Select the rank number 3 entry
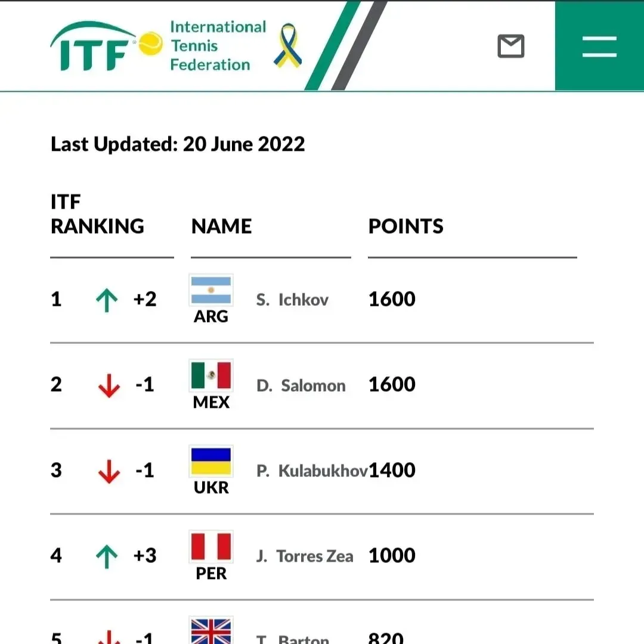 coord(56,470)
